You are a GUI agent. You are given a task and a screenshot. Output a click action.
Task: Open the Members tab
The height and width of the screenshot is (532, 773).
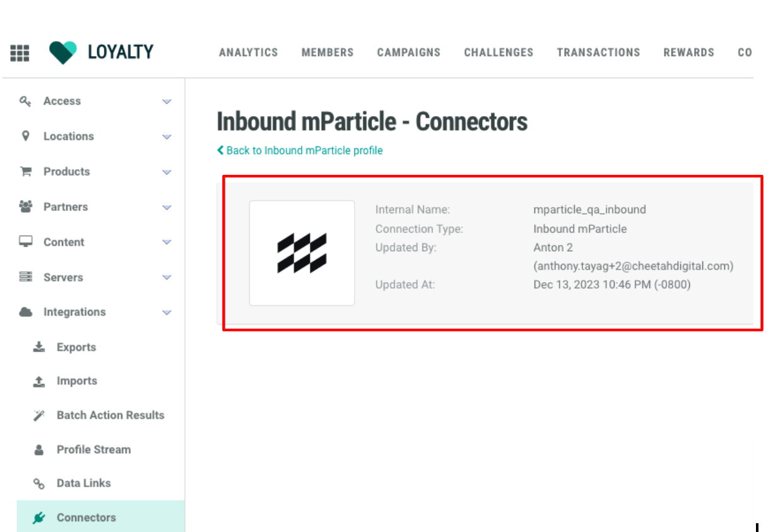pos(327,52)
